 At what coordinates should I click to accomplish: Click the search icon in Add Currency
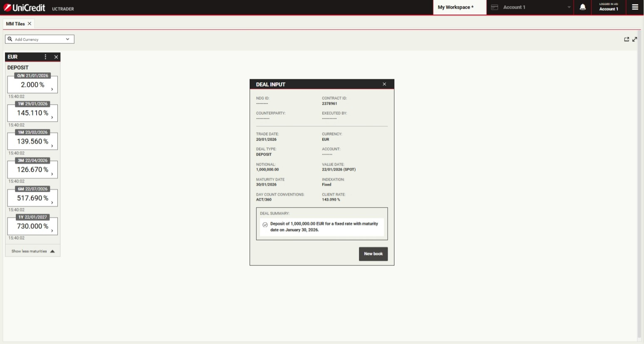[10, 39]
